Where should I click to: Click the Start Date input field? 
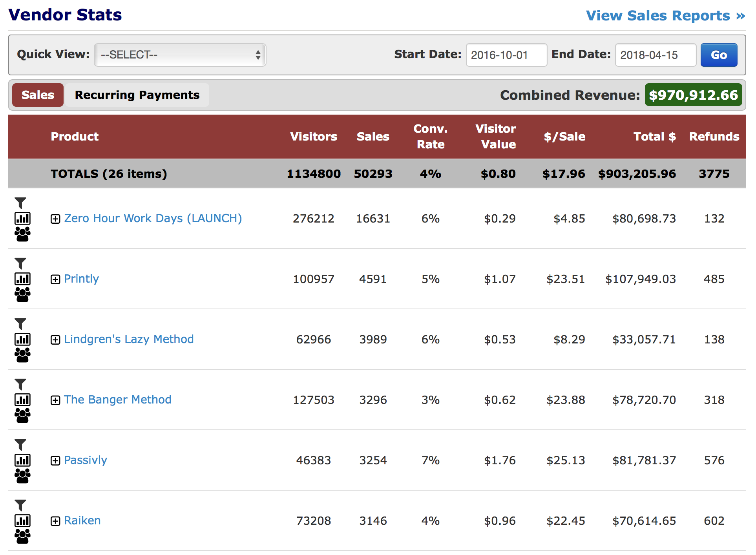click(x=506, y=55)
